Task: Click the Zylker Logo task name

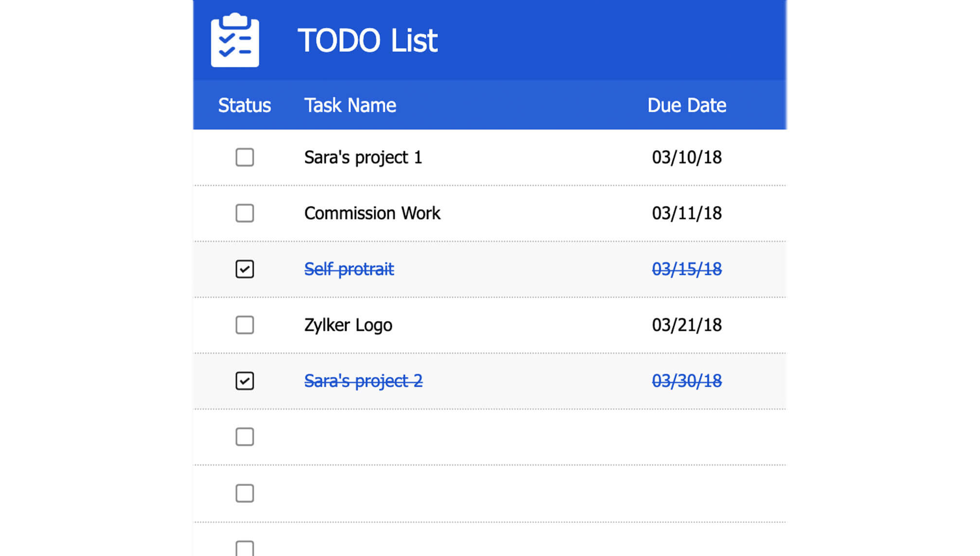Action: click(348, 325)
